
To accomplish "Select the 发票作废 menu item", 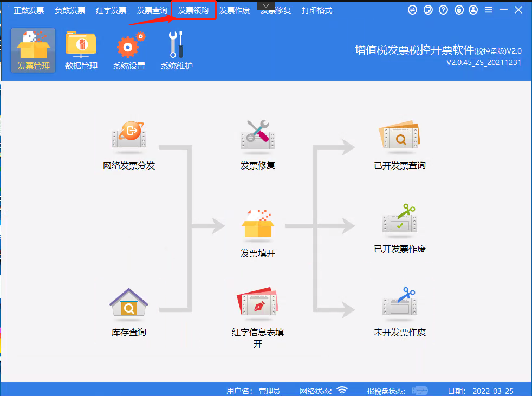I will click(x=235, y=10).
